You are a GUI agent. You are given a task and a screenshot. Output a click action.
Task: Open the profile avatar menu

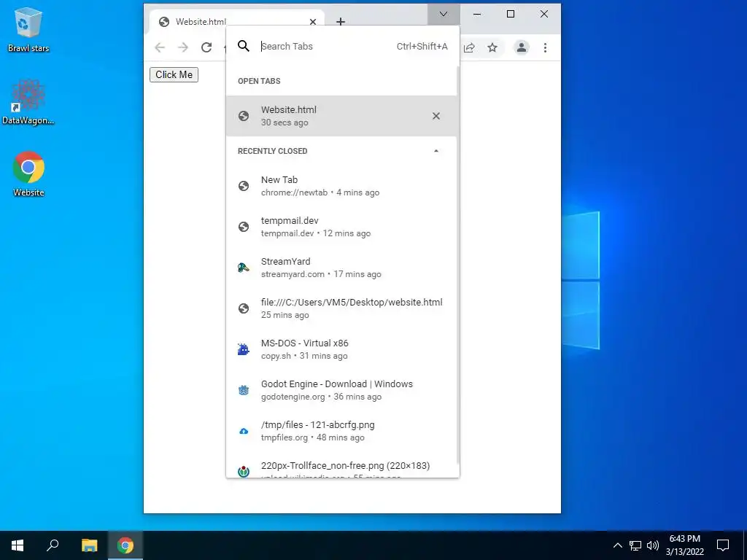pos(522,47)
